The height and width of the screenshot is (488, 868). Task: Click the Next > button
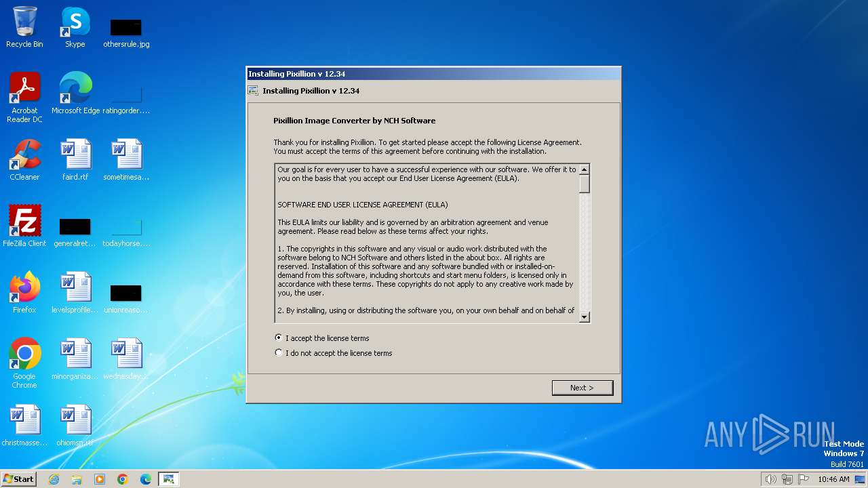[x=583, y=388]
